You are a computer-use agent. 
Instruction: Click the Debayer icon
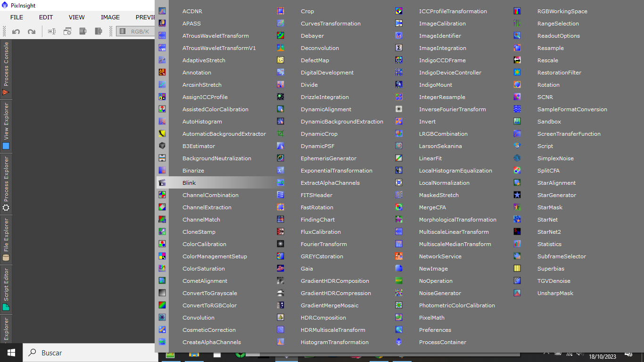(x=281, y=35)
